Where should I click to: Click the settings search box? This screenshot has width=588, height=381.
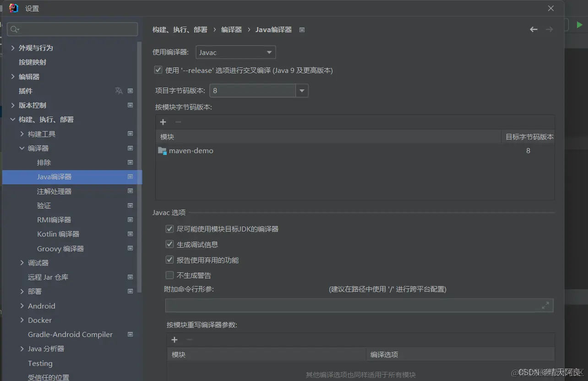coord(72,29)
